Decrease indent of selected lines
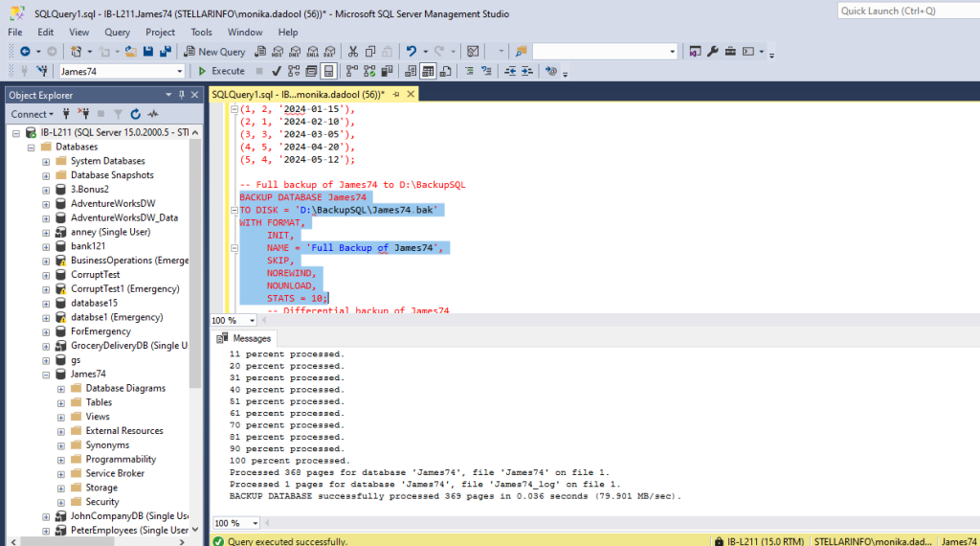Image resolution: width=980 pixels, height=546 pixels. pos(510,71)
